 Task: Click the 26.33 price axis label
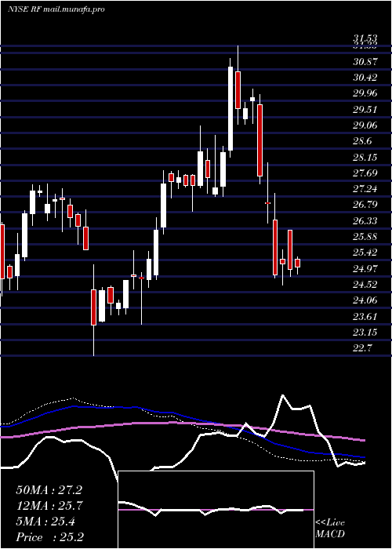click(x=365, y=220)
